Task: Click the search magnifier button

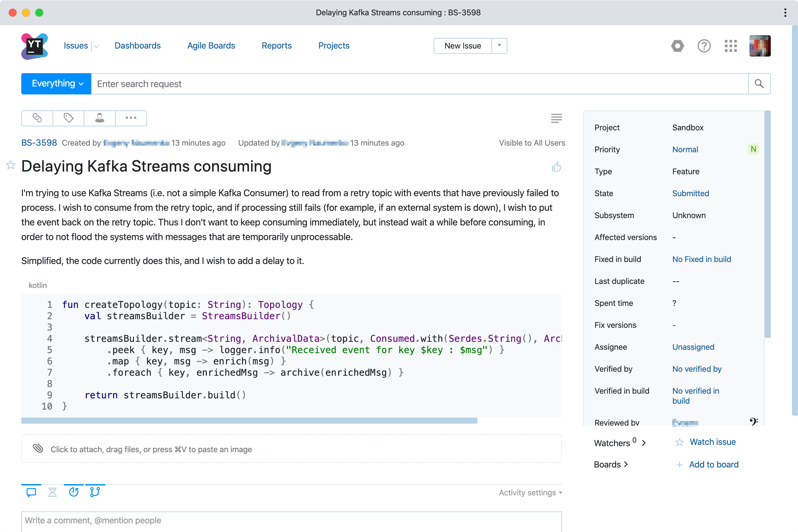Action: pyautogui.click(x=759, y=84)
